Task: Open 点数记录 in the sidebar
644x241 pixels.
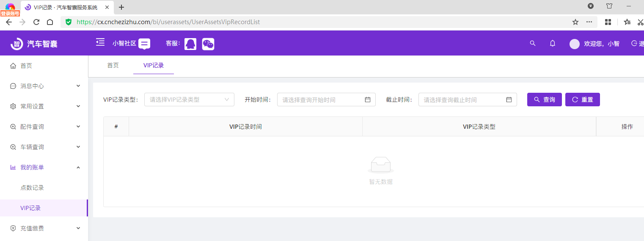Action: click(44, 188)
